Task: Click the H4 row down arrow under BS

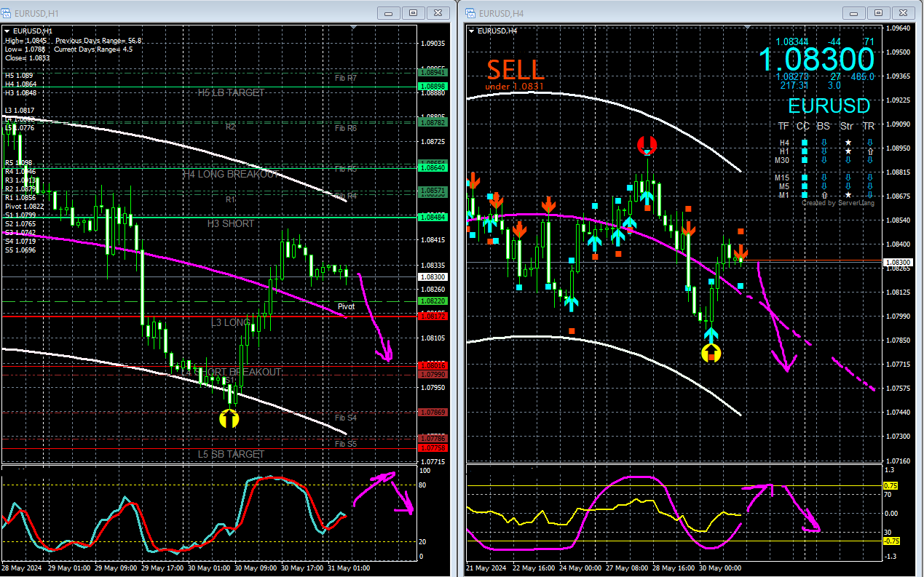Action: tap(824, 143)
